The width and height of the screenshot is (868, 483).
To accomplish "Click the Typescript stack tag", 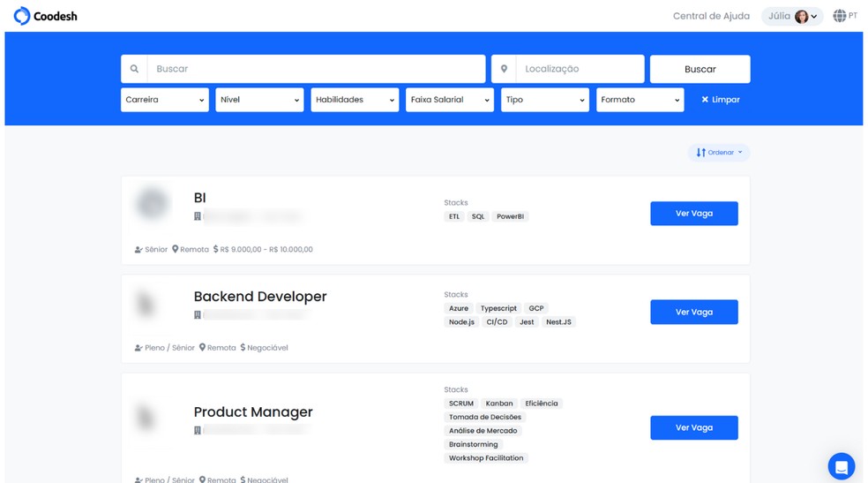I will [498, 308].
